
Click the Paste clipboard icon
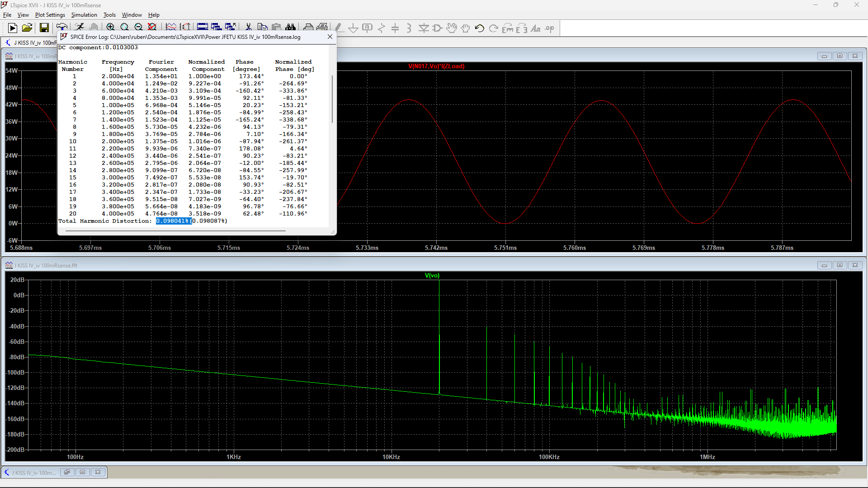(276, 27)
